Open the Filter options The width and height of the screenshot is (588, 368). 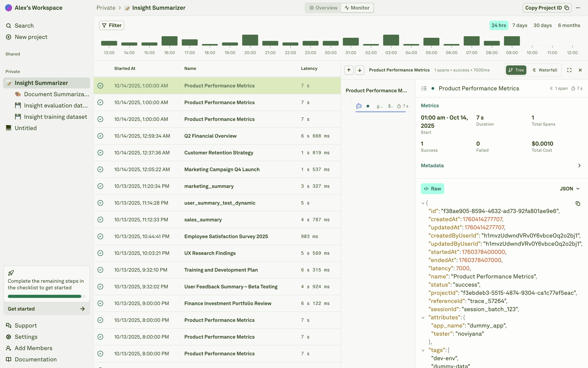[112, 25]
